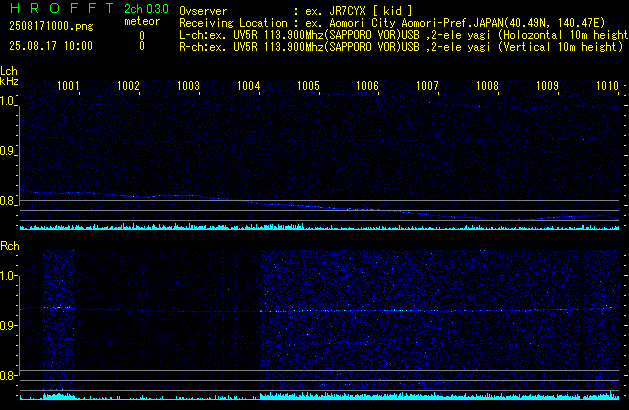
Task: Click the 1010 time marker
Action: [x=607, y=86]
